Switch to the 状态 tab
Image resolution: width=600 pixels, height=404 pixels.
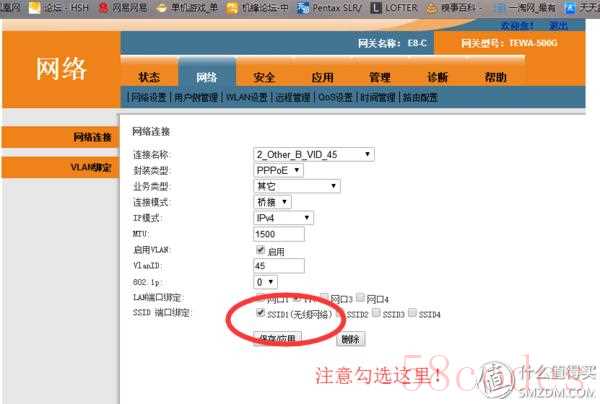(x=149, y=77)
